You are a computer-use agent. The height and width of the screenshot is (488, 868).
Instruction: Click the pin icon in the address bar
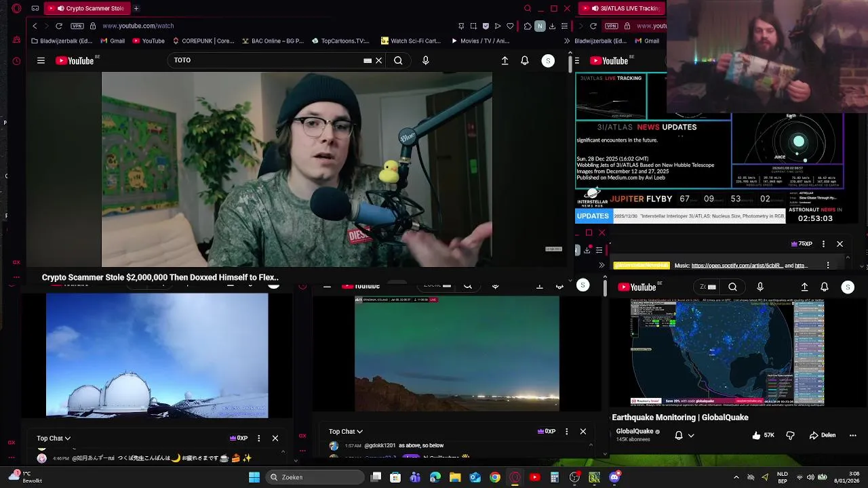(x=461, y=26)
